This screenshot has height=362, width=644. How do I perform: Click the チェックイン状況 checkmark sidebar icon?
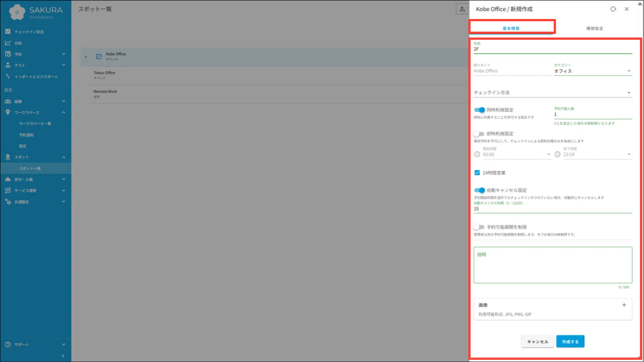click(x=8, y=32)
